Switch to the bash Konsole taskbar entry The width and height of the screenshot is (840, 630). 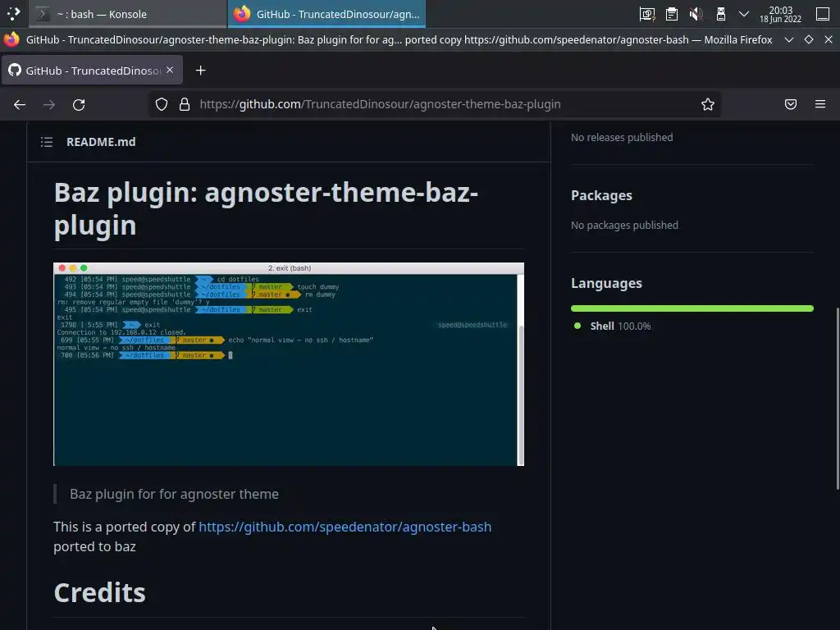[128, 14]
